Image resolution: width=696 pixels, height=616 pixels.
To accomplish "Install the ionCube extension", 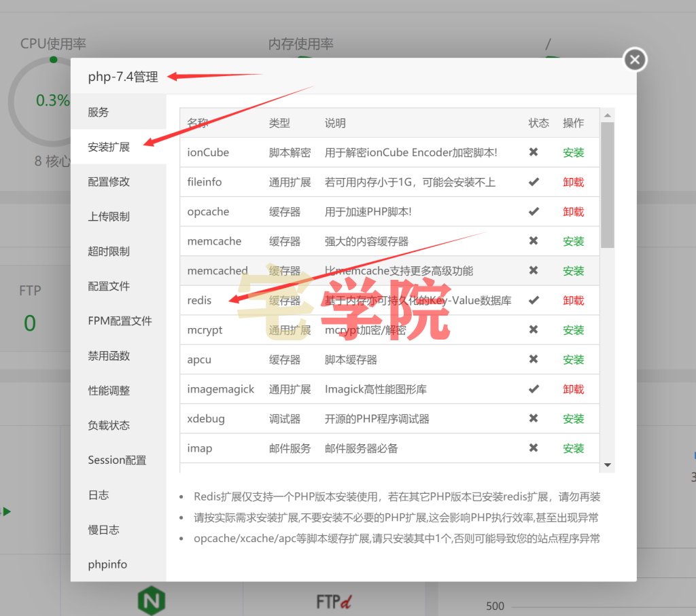I will [x=573, y=153].
